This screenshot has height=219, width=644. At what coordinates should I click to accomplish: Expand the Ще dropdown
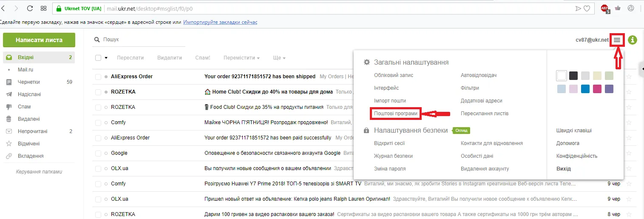(279, 58)
